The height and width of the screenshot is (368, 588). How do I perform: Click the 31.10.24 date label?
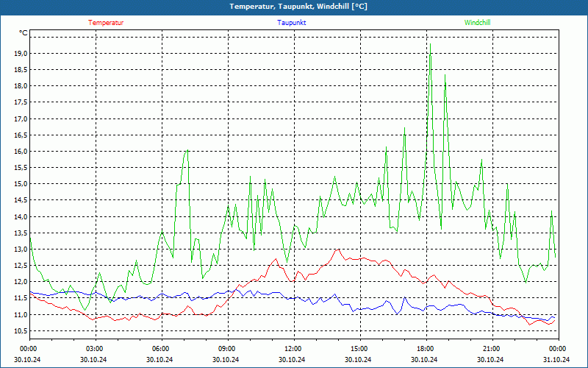(x=556, y=359)
